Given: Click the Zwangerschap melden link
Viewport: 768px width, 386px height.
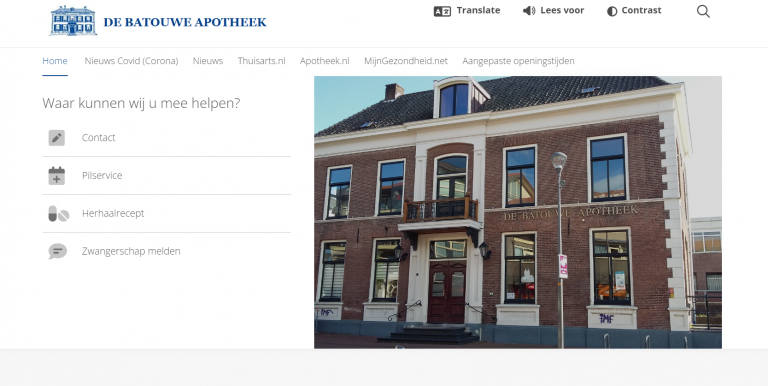Looking at the screenshot, I should pos(131,251).
